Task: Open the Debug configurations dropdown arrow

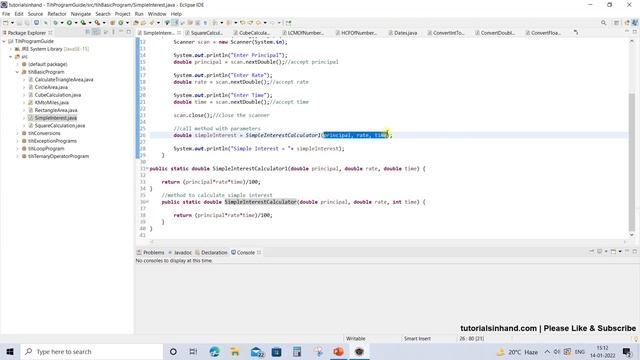Action: 62,23
